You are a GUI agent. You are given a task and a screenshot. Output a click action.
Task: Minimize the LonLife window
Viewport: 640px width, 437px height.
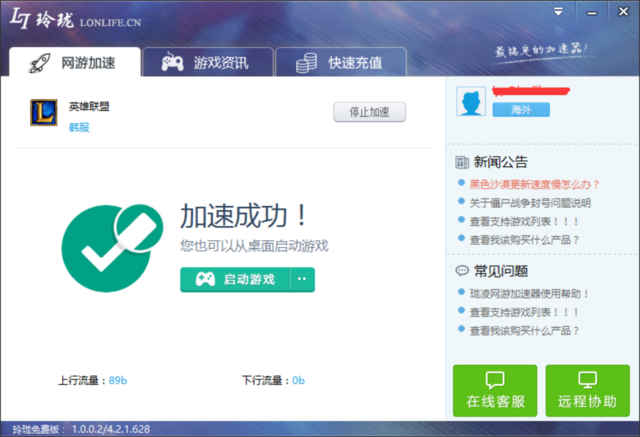[x=591, y=13]
